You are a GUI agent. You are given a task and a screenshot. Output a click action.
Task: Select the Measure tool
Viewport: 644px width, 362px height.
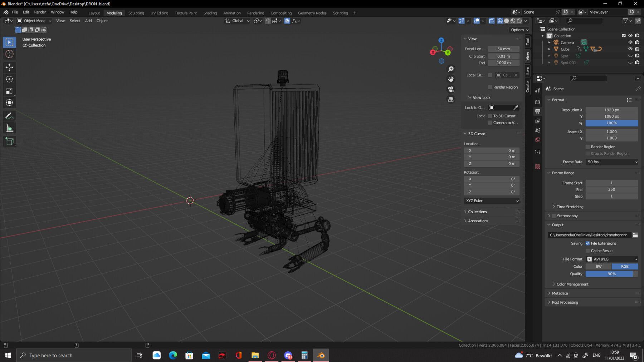pos(9,127)
